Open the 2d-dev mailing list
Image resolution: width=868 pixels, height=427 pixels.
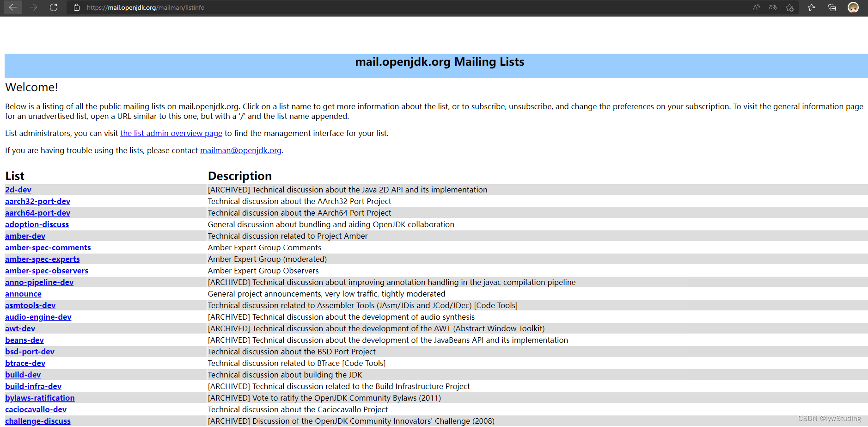(x=18, y=190)
